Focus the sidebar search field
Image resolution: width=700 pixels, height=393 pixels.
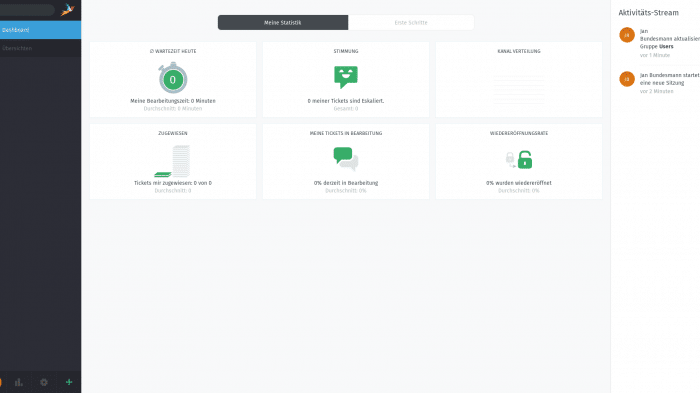coord(27,10)
